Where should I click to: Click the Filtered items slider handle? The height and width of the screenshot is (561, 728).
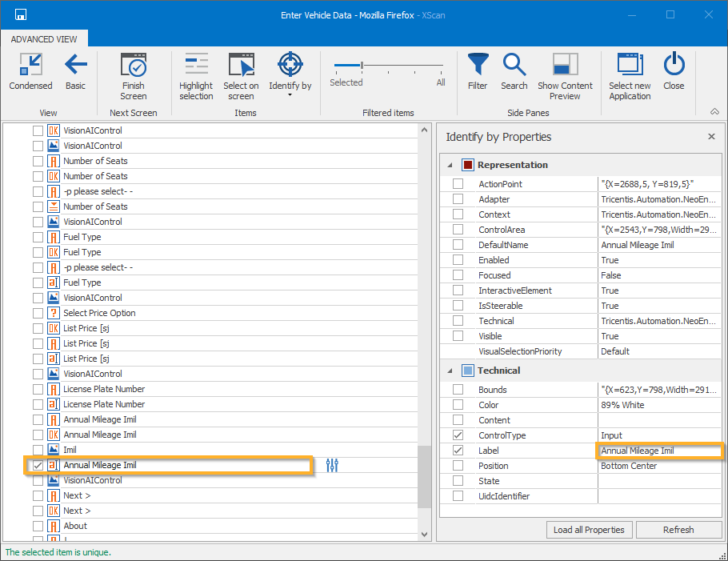click(362, 66)
